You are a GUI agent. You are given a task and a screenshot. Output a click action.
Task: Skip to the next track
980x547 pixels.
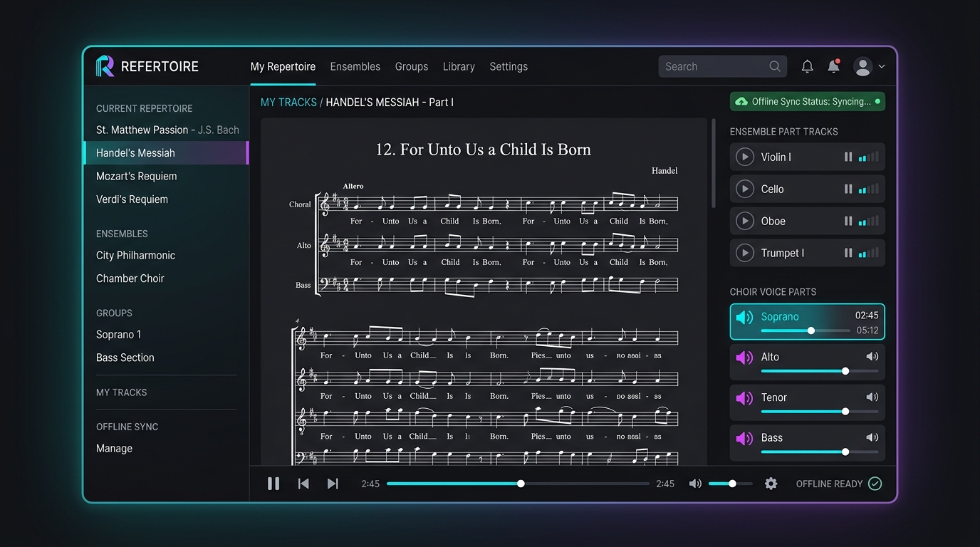pyautogui.click(x=333, y=484)
